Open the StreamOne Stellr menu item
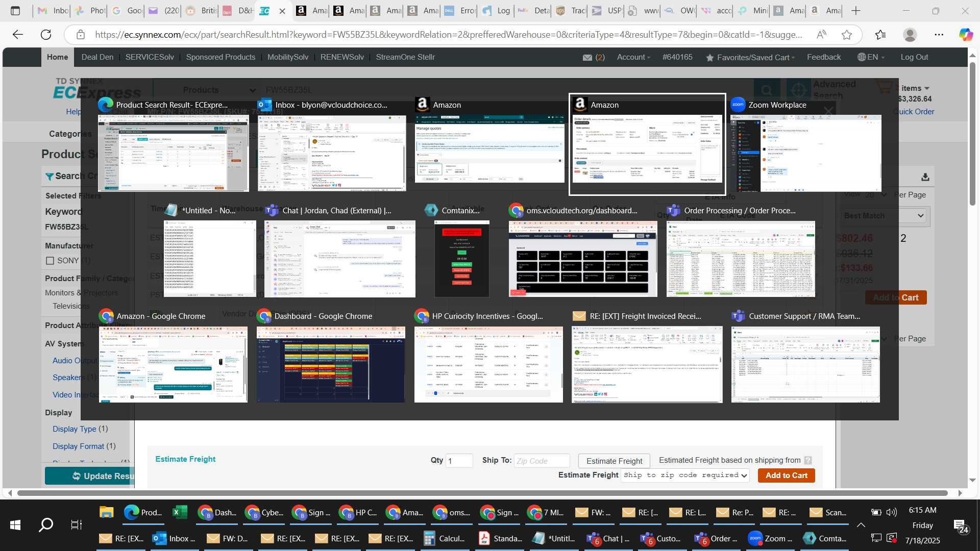 (x=405, y=57)
